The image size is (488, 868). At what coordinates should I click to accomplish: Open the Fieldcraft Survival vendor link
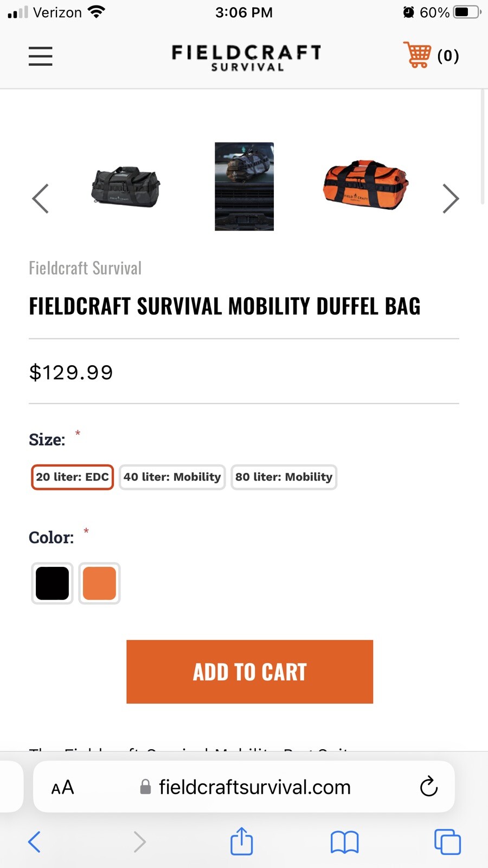click(x=85, y=267)
